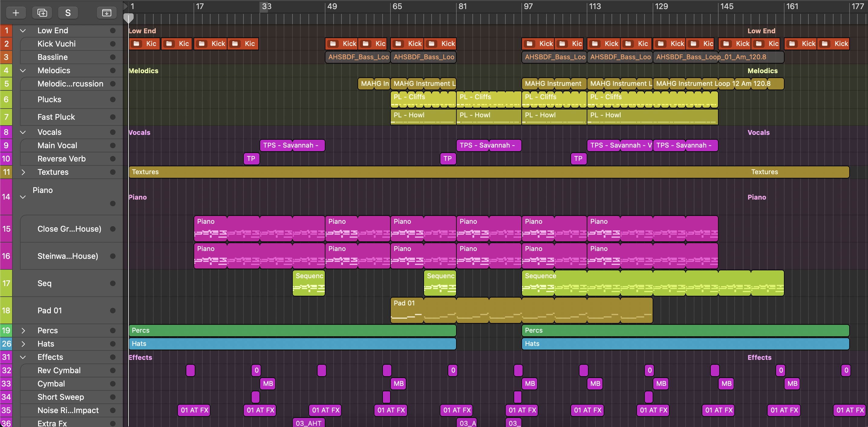The height and width of the screenshot is (427, 868).
Task: Select the first Short Sweep region
Action: pos(256,397)
